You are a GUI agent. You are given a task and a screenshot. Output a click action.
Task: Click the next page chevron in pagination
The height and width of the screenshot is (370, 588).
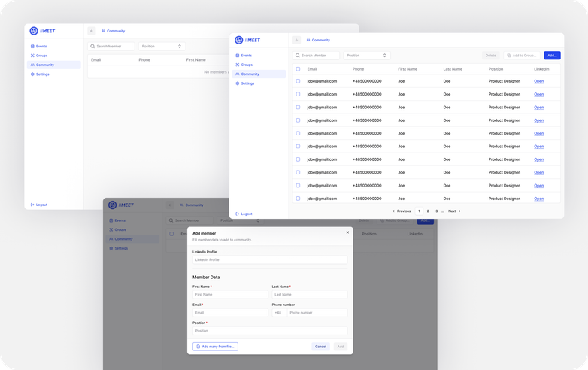(459, 211)
